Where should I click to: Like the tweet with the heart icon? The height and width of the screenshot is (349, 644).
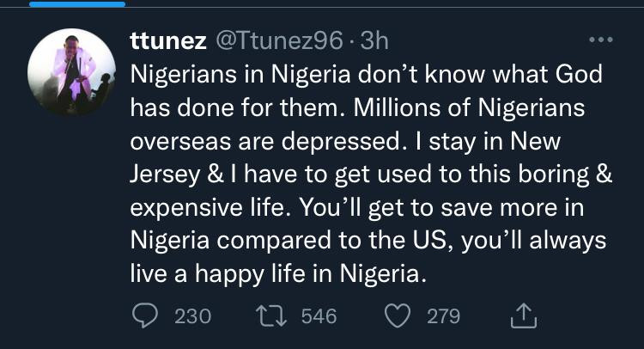click(398, 316)
